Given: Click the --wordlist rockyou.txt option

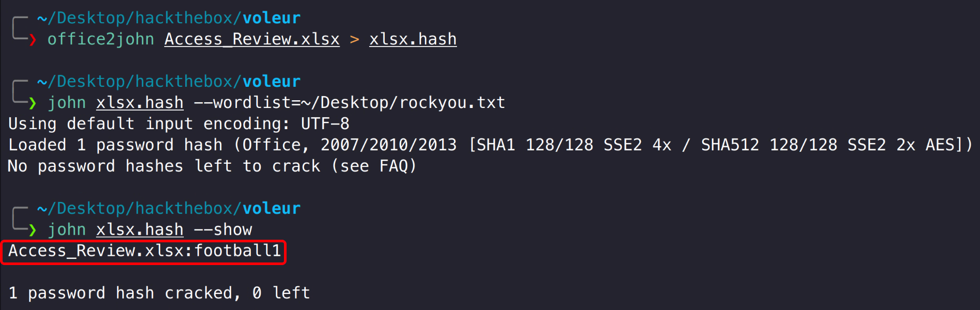Looking at the screenshot, I should pos(349,103).
